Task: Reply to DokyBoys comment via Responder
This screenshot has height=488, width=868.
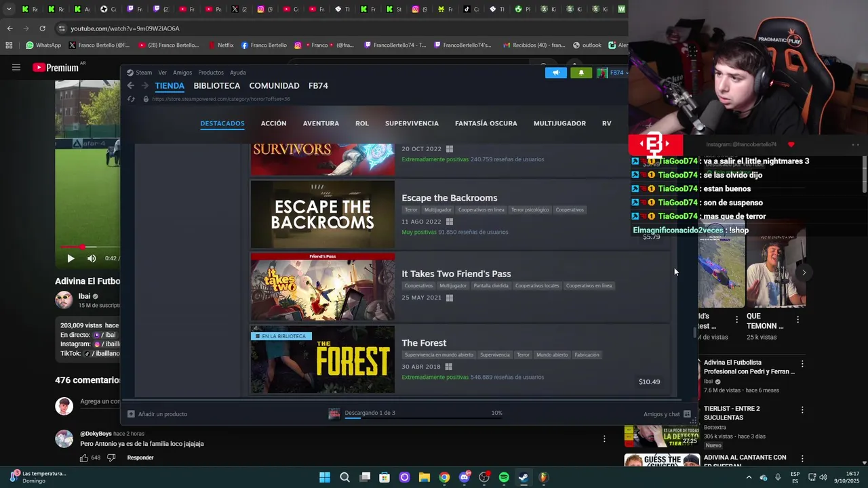Action: click(x=140, y=457)
